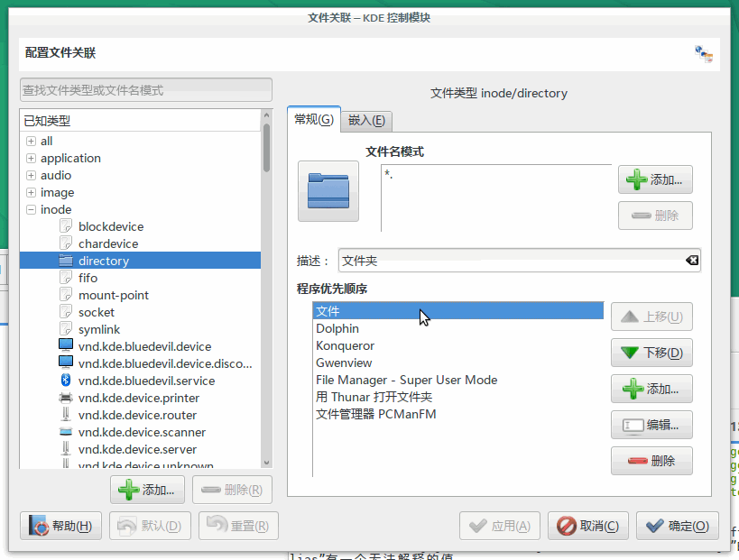Click the monitor icon of vnd.kde.bluedevil.device.disco...
The image size is (739, 560).
pyautogui.click(x=66, y=363)
